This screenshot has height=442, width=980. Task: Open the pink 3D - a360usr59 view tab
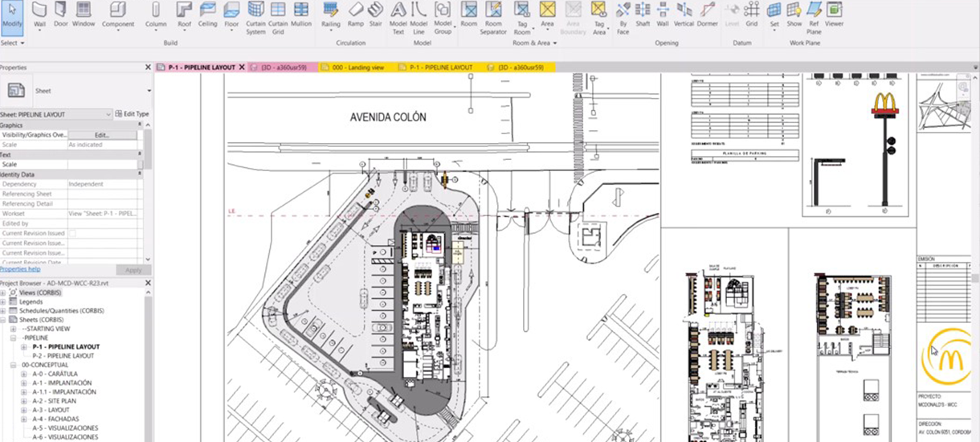click(284, 68)
